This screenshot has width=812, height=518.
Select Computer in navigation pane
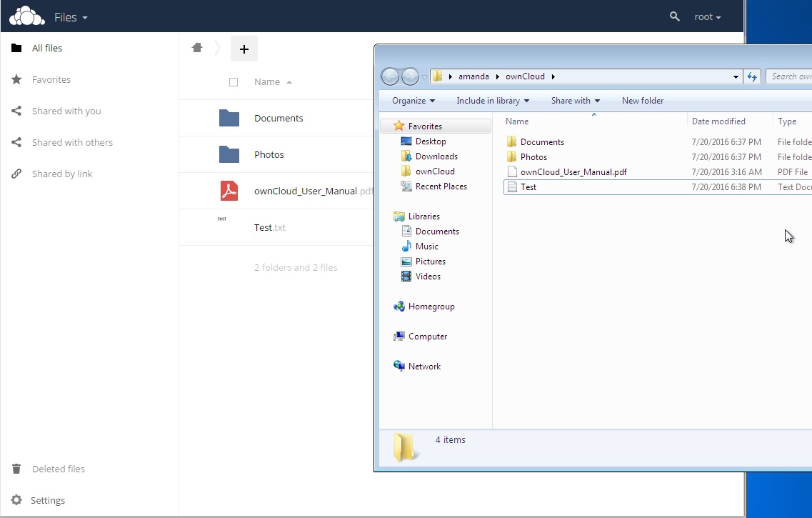coord(427,337)
